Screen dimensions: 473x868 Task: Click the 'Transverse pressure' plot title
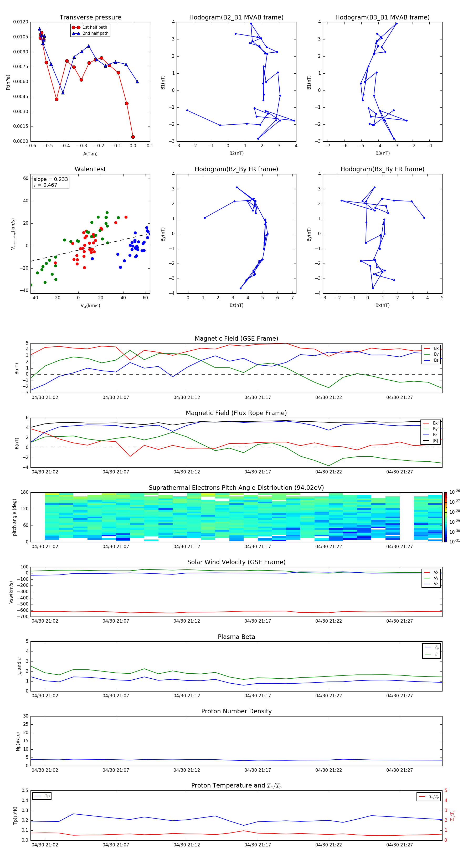pos(90,17)
